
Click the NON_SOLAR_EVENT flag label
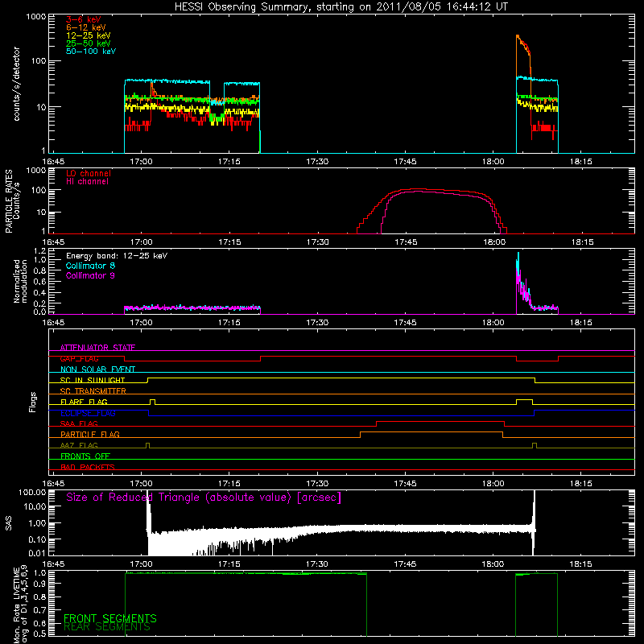[97, 369]
